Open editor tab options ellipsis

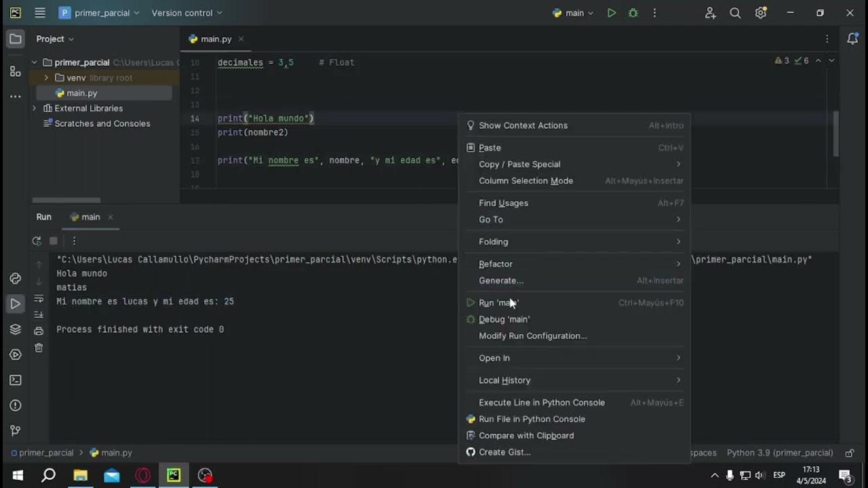click(827, 39)
